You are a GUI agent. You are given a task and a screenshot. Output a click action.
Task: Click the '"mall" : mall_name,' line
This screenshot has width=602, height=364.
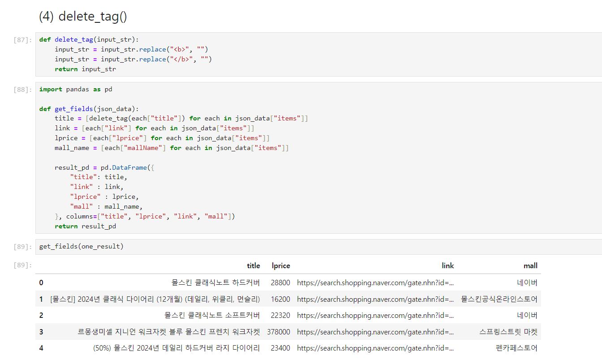pyautogui.click(x=106, y=207)
